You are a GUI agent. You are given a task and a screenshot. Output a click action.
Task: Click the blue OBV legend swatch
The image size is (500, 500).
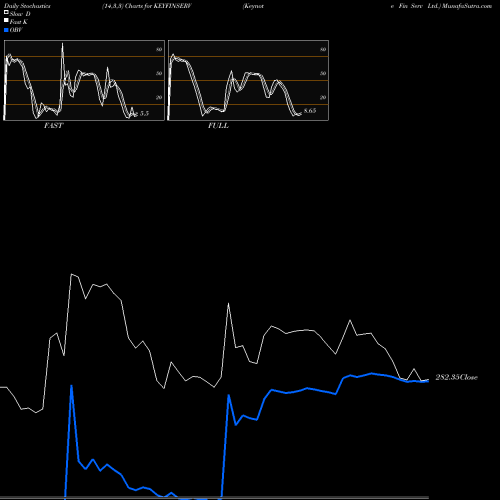pos(6,30)
